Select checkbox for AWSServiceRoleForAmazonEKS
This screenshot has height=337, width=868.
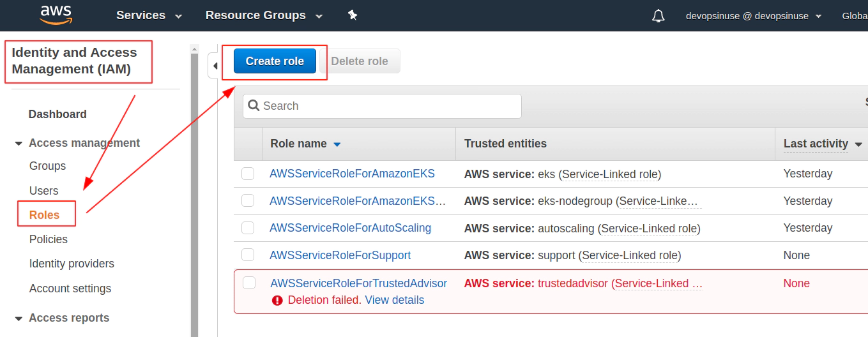click(x=248, y=174)
